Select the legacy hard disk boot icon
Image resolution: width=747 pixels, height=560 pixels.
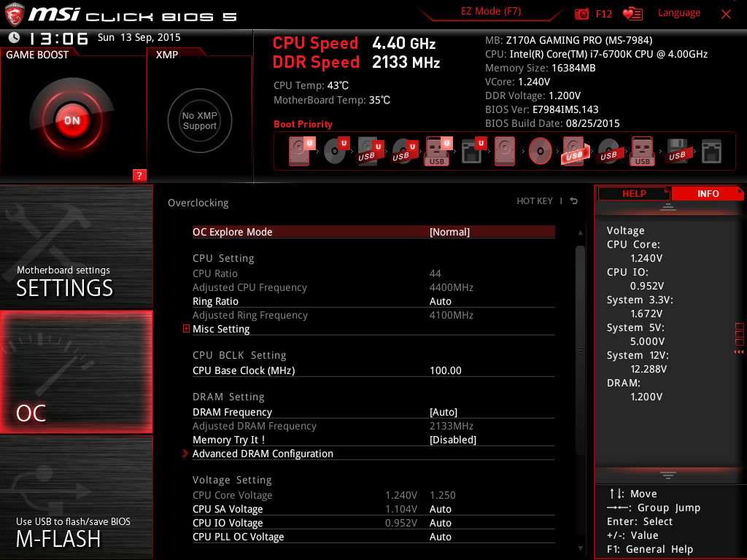[505, 152]
